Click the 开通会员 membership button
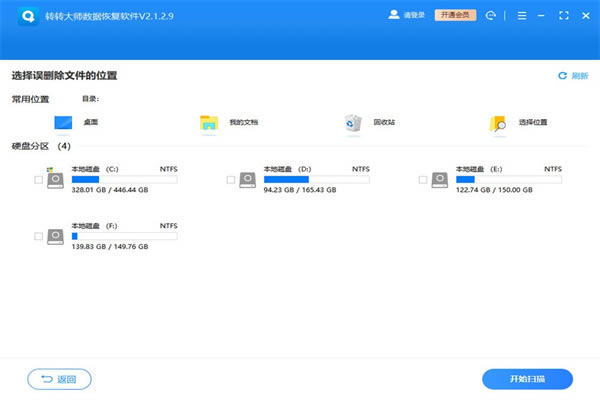 [x=455, y=17]
